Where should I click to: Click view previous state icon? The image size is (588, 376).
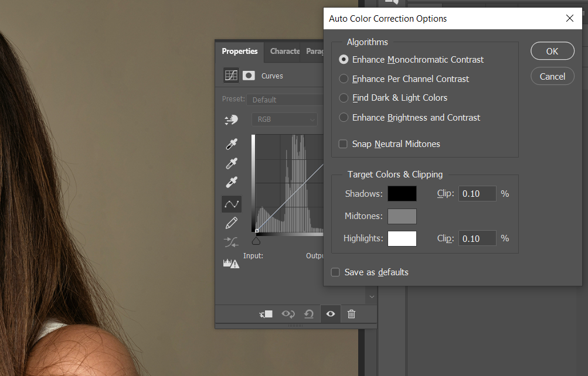[288, 314]
